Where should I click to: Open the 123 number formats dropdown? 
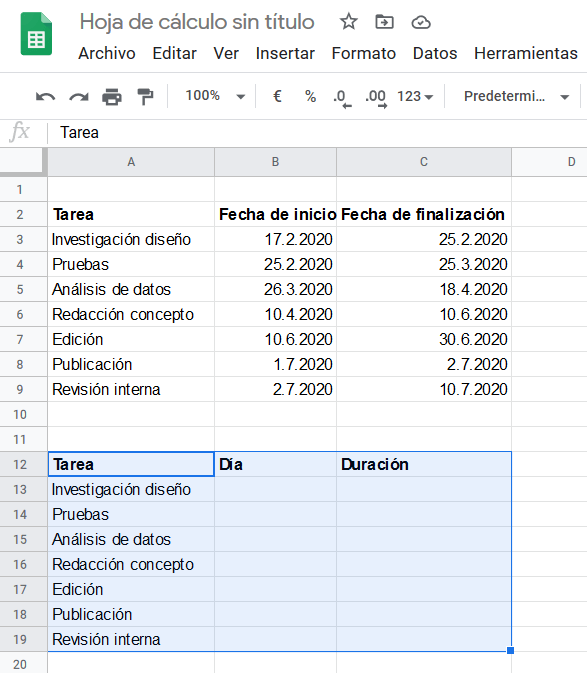[x=415, y=96]
